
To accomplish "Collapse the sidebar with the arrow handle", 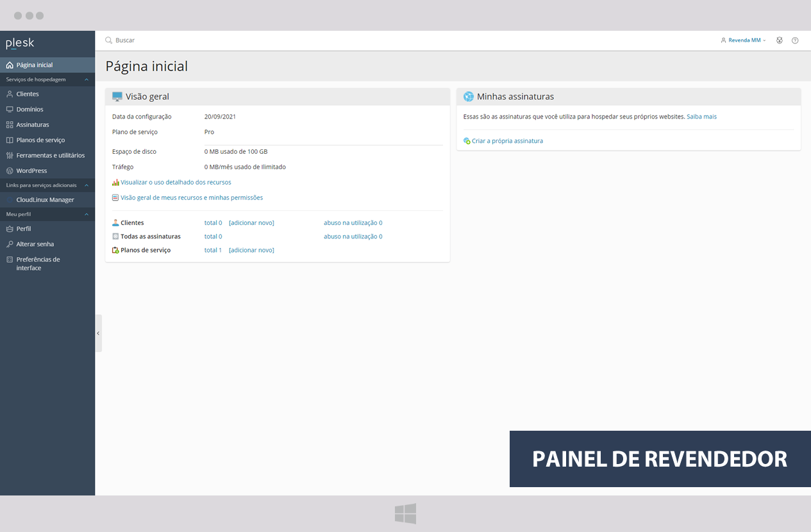I will (x=98, y=333).
